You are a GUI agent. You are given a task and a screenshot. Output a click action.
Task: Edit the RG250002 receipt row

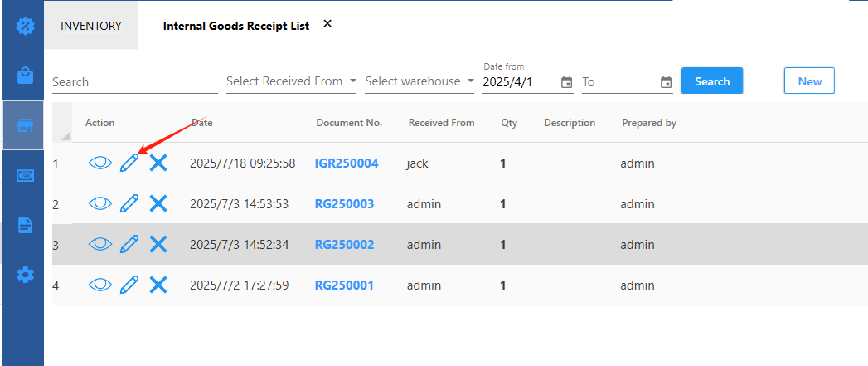coord(129,244)
